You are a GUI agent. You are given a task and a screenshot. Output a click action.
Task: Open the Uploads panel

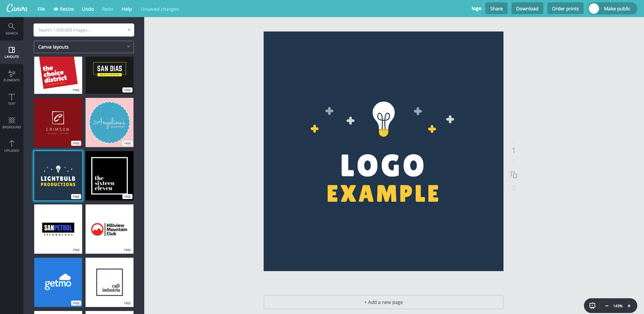tap(11, 146)
